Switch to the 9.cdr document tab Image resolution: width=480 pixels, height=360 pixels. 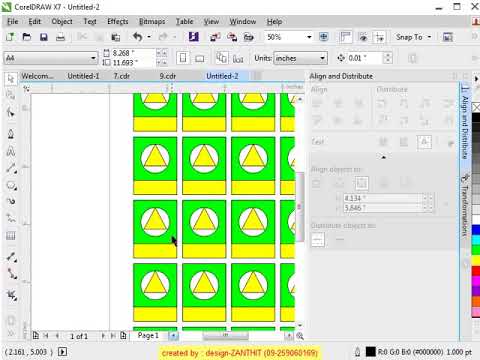coord(168,76)
